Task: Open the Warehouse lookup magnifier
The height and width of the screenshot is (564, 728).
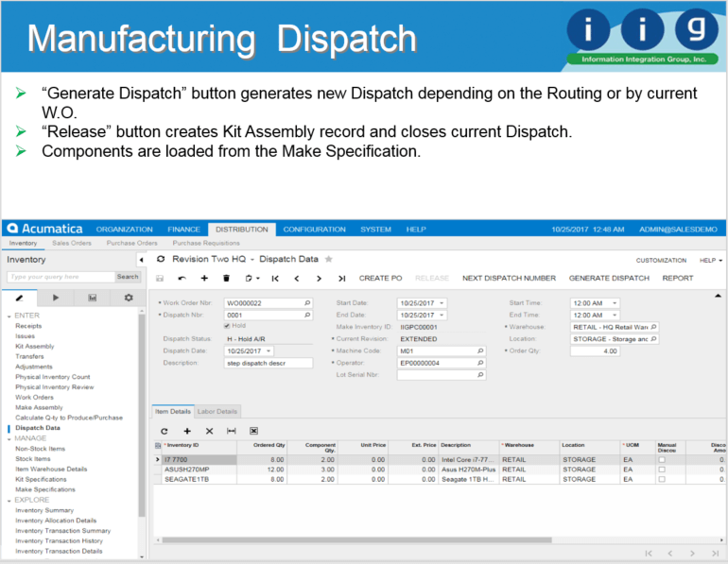Action: click(x=653, y=327)
